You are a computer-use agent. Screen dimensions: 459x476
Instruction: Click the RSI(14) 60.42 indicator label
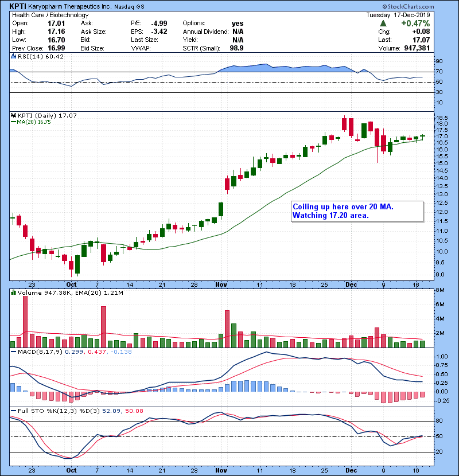41,56
